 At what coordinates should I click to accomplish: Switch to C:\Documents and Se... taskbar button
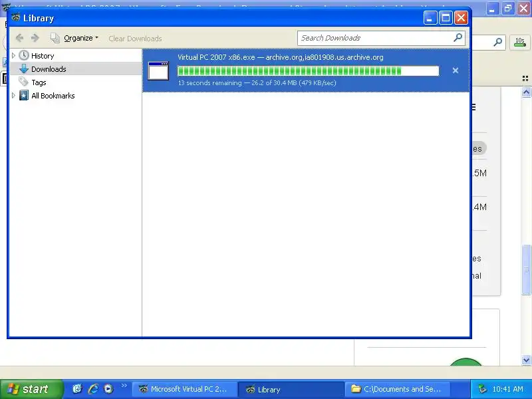(x=397, y=389)
